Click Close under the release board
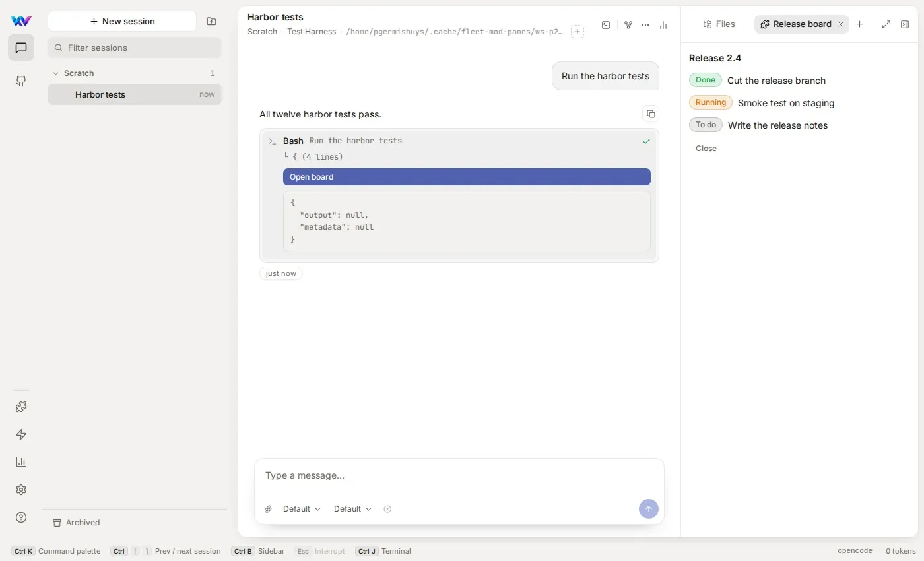 click(x=706, y=148)
